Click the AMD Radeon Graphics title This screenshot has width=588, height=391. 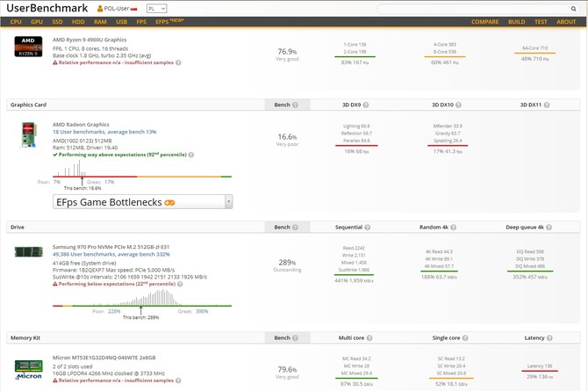coord(81,124)
